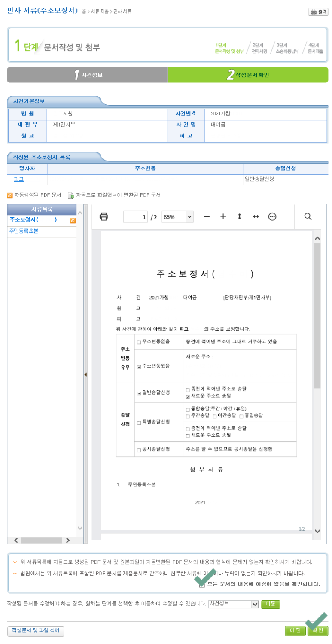The width and height of the screenshot is (332, 644).
Task: Click the 출력 print button
Action: (318, 12)
